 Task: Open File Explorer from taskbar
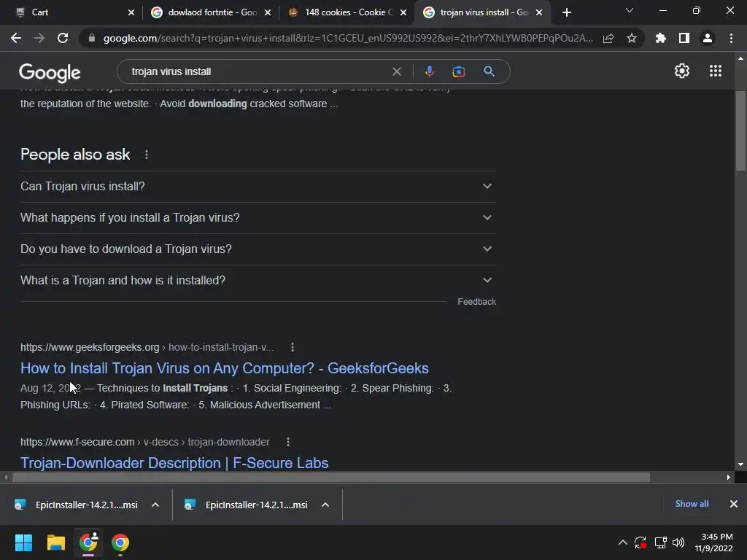pyautogui.click(x=55, y=542)
